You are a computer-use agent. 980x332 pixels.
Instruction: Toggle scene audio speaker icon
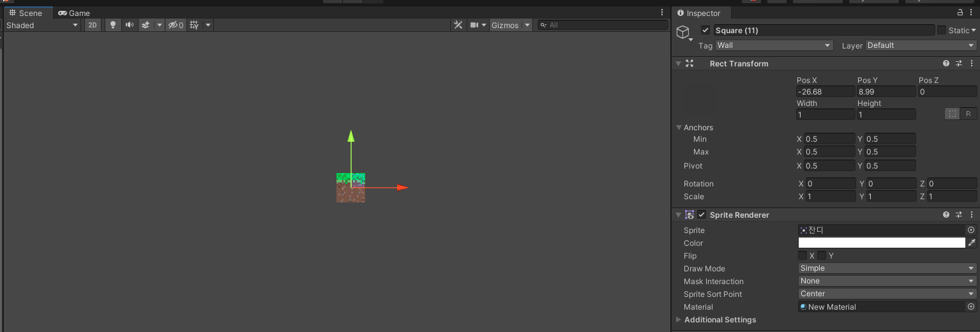[130, 25]
